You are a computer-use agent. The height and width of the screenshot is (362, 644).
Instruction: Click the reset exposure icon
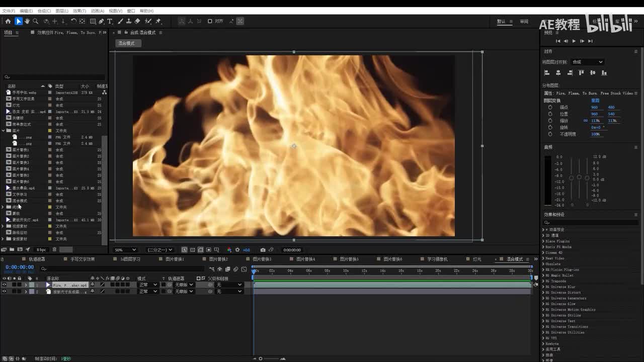(237, 250)
